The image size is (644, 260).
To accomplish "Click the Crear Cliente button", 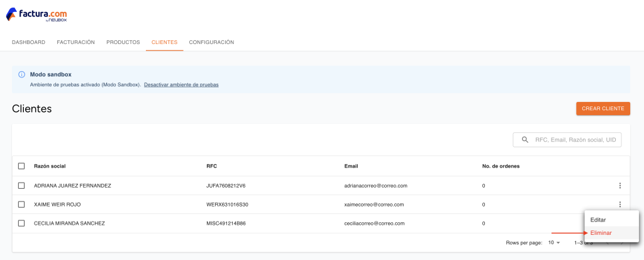I will (603, 109).
